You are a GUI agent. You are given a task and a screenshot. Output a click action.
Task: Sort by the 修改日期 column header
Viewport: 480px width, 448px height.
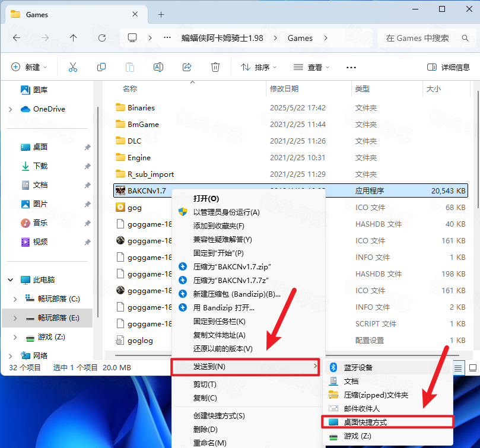coord(284,89)
